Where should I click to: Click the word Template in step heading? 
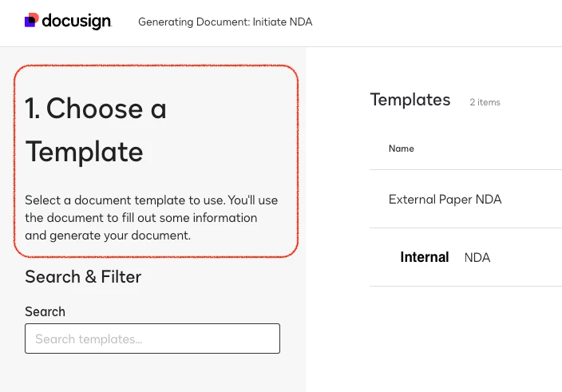(85, 152)
